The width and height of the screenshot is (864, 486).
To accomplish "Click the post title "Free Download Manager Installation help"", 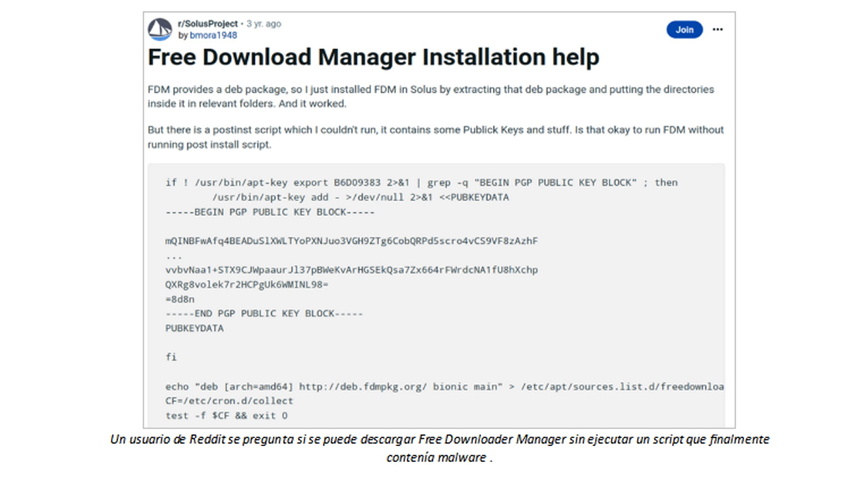I will pyautogui.click(x=374, y=57).
